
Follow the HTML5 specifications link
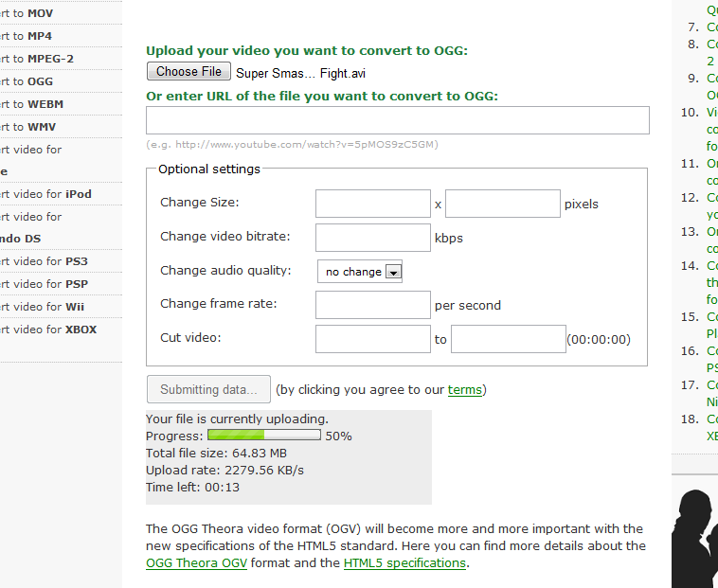(404, 562)
